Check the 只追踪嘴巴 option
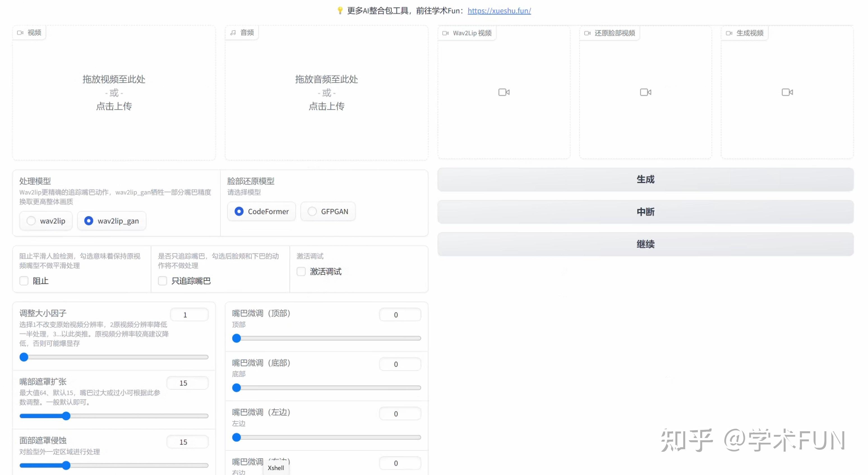The image size is (868, 475). pyautogui.click(x=162, y=281)
